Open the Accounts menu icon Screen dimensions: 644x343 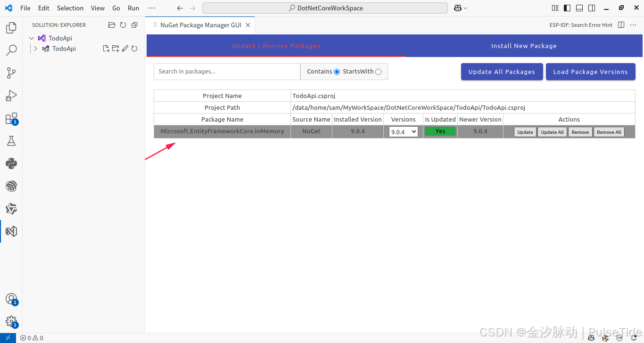pos(11,299)
